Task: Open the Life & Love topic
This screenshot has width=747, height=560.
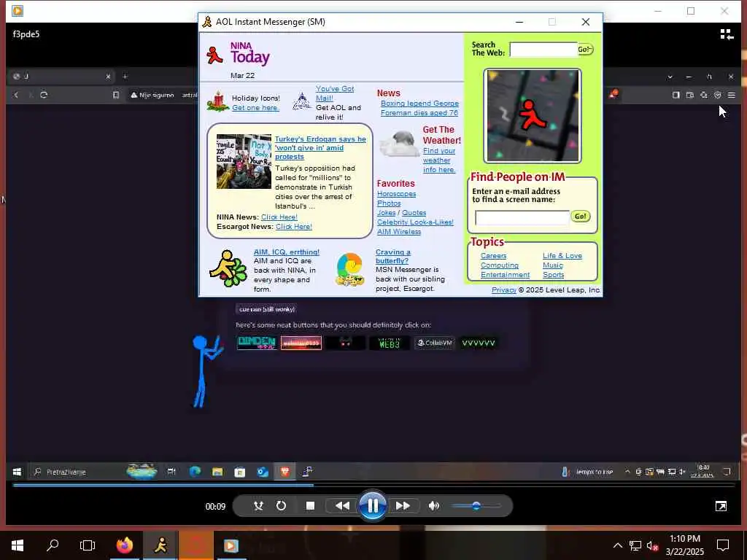Action: click(562, 256)
